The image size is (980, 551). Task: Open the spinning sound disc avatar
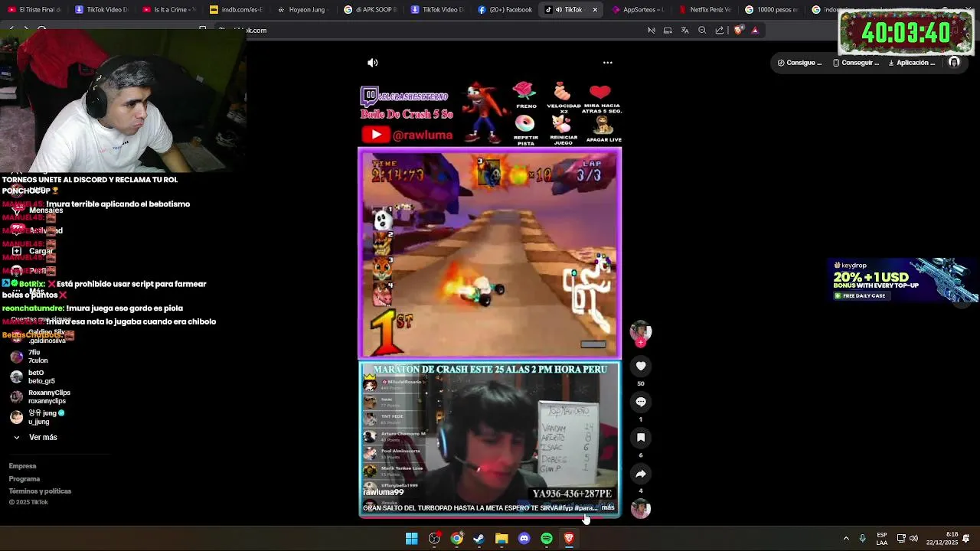tap(641, 509)
